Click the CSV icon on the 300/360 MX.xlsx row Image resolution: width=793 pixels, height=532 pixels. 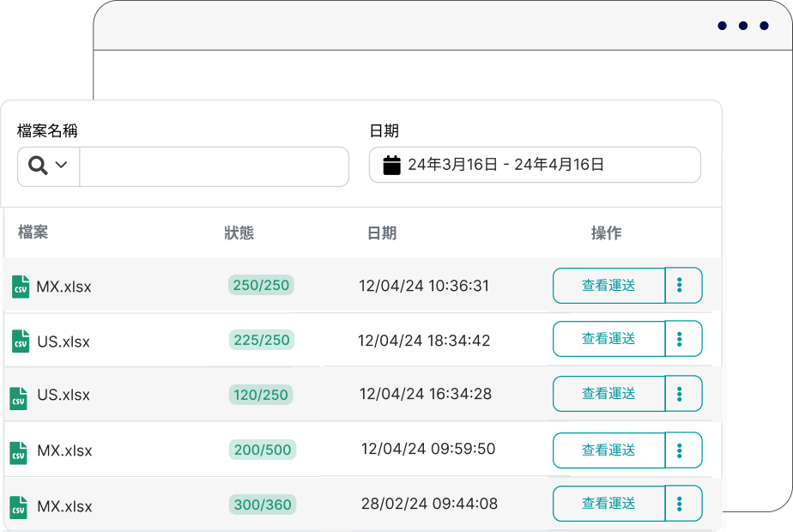pyautogui.click(x=21, y=506)
